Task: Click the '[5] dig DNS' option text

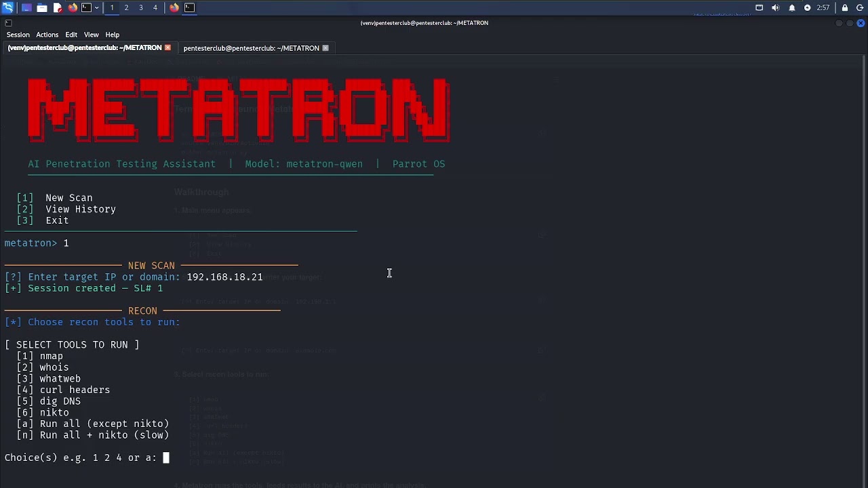Action: click(49, 401)
